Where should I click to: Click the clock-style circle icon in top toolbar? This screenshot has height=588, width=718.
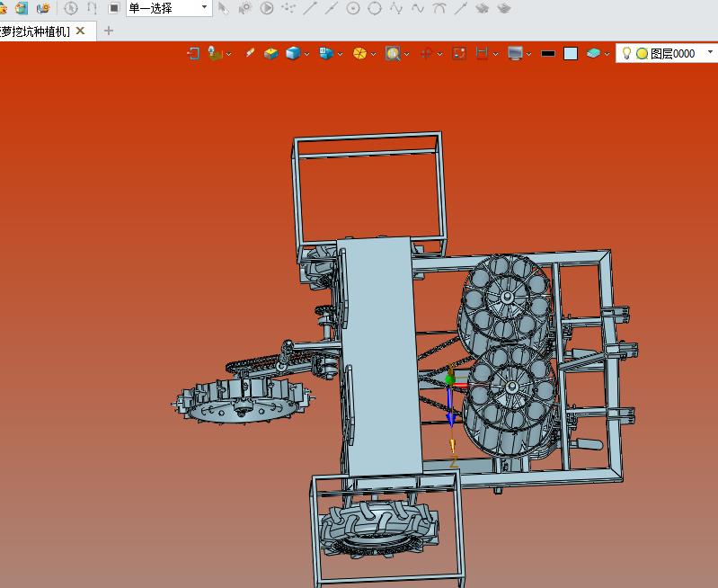(70, 8)
